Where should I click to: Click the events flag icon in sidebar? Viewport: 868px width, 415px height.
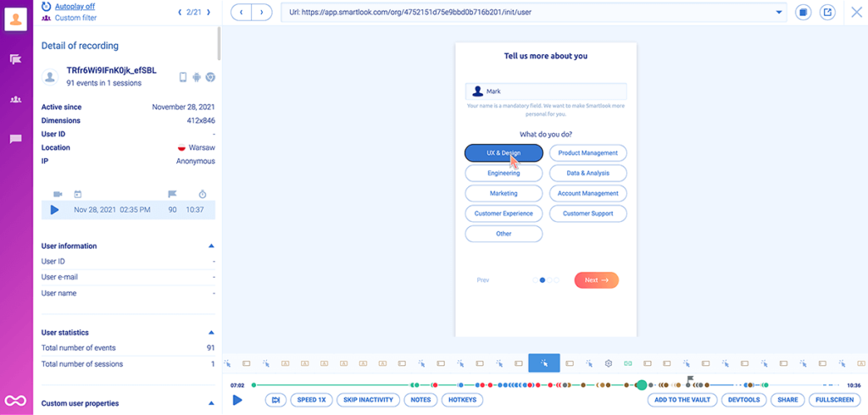15,59
